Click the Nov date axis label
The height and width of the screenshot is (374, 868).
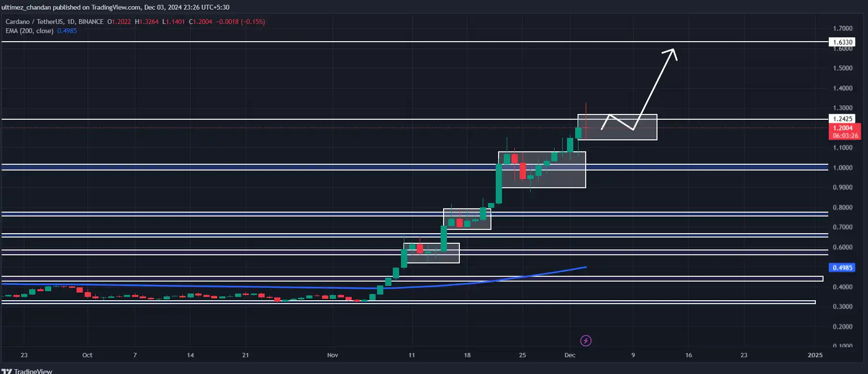333,355
